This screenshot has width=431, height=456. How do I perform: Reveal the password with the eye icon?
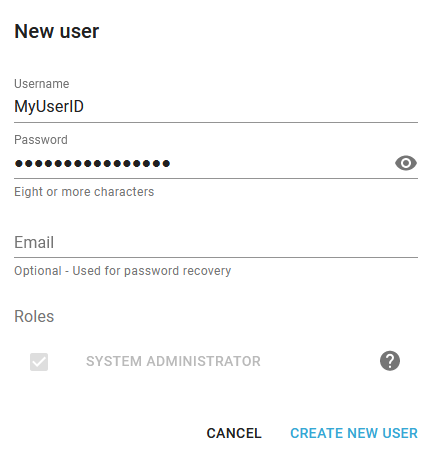(x=406, y=163)
